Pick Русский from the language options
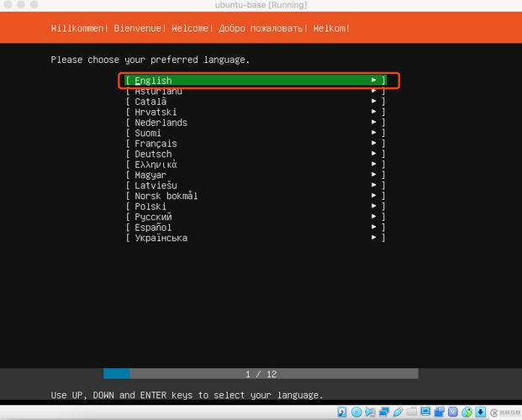Viewport: 522px width, 420px height. tap(153, 217)
